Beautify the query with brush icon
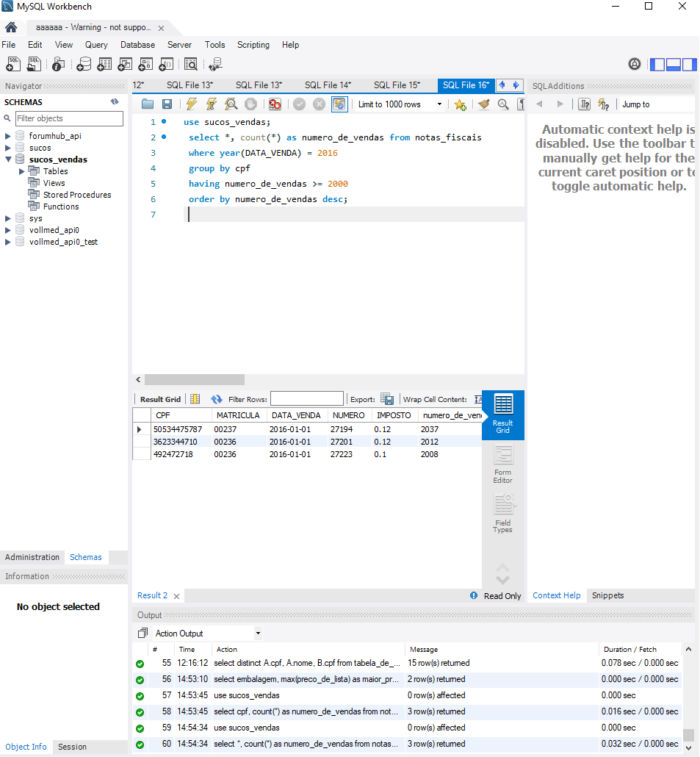The height and width of the screenshot is (757, 700). click(x=484, y=104)
